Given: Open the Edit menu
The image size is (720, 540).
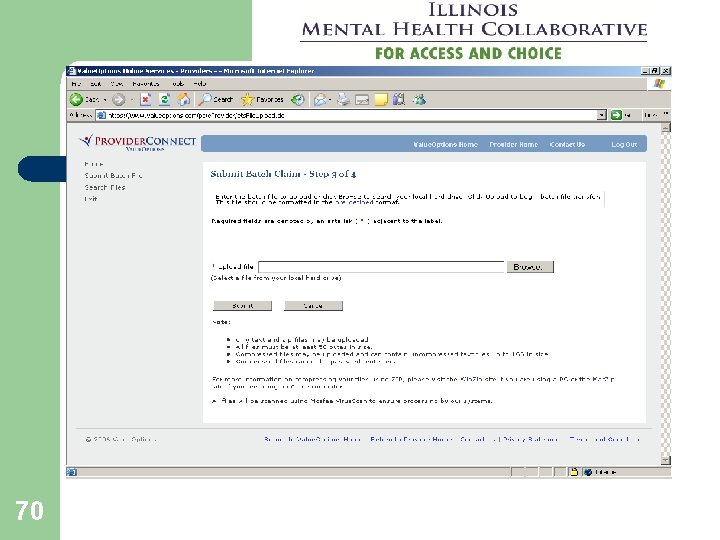Looking at the screenshot, I should pyautogui.click(x=96, y=84).
